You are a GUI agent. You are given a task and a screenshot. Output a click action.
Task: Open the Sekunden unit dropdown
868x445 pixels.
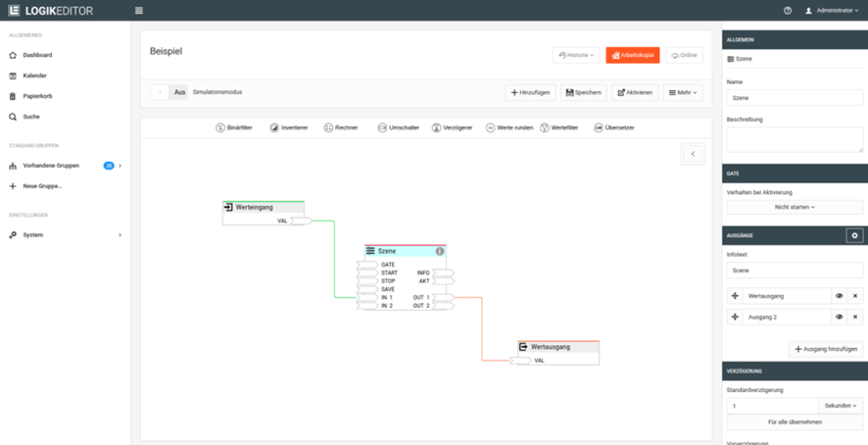pos(841,406)
